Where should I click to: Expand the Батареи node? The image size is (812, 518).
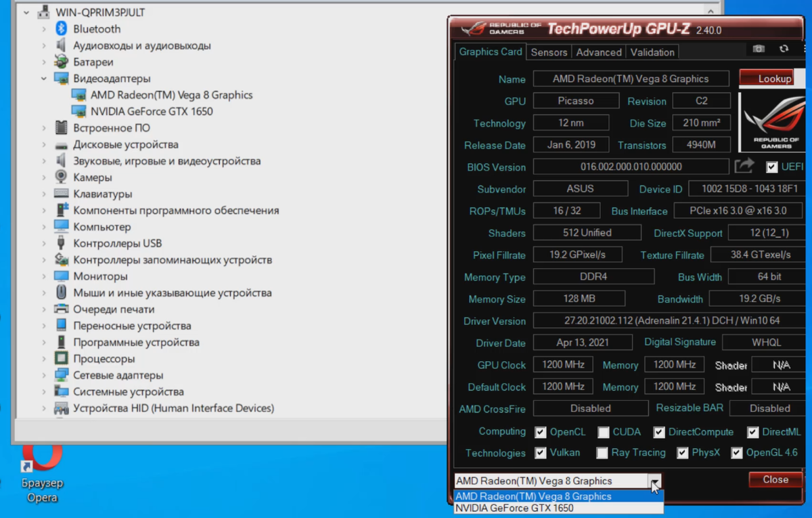coord(43,62)
